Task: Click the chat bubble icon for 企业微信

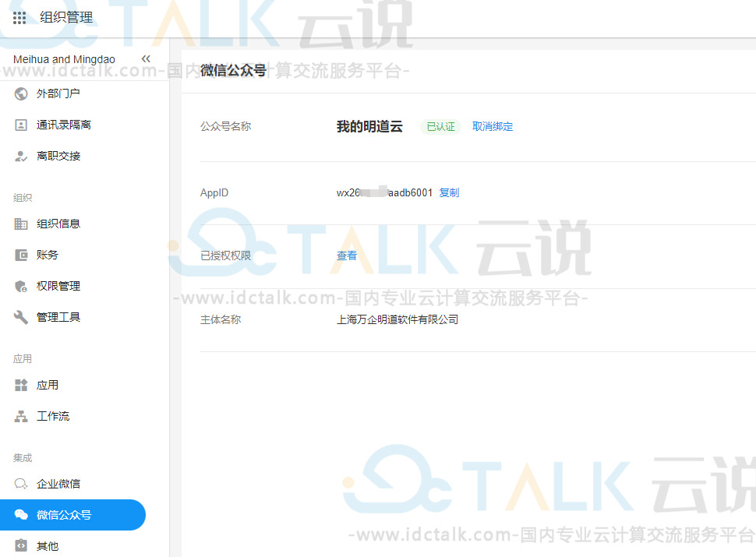Action: pyautogui.click(x=21, y=484)
